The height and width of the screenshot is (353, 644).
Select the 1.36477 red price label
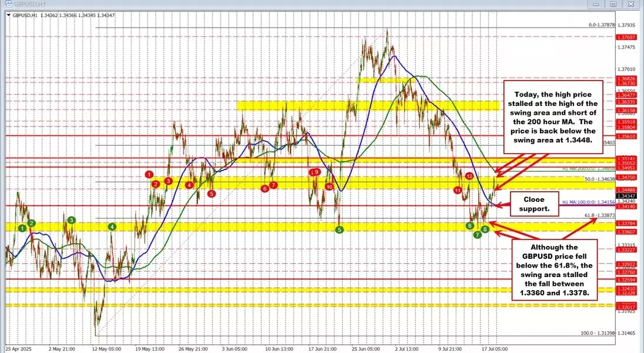pyautogui.click(x=627, y=95)
